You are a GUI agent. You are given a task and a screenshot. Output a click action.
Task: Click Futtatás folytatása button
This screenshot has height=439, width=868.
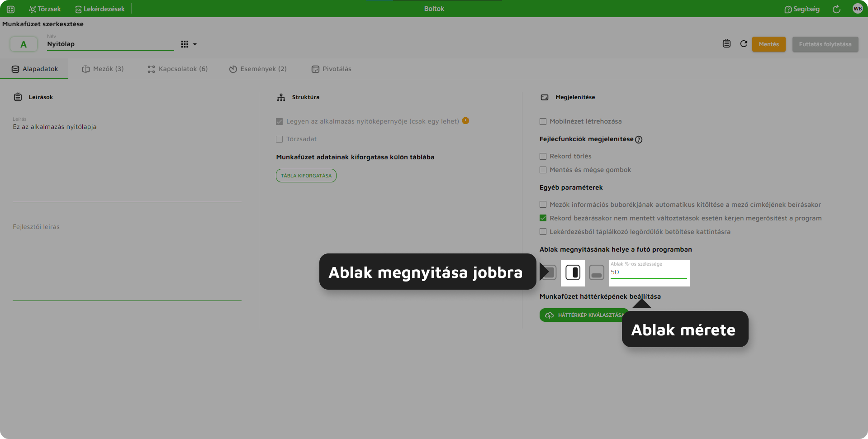point(825,44)
